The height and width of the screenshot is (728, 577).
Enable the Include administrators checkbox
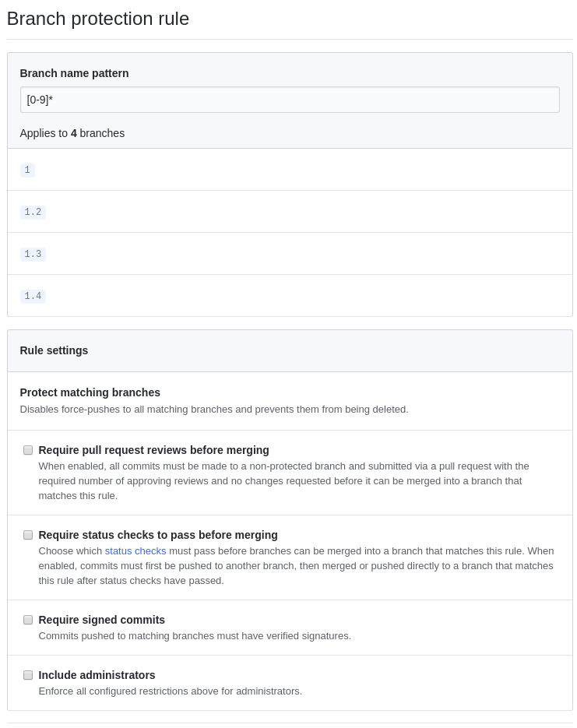[x=28, y=675]
